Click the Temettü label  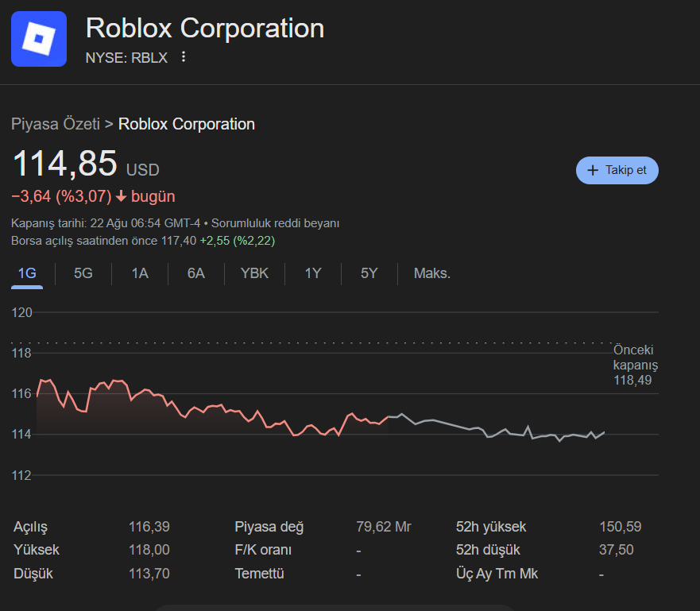tap(259, 574)
